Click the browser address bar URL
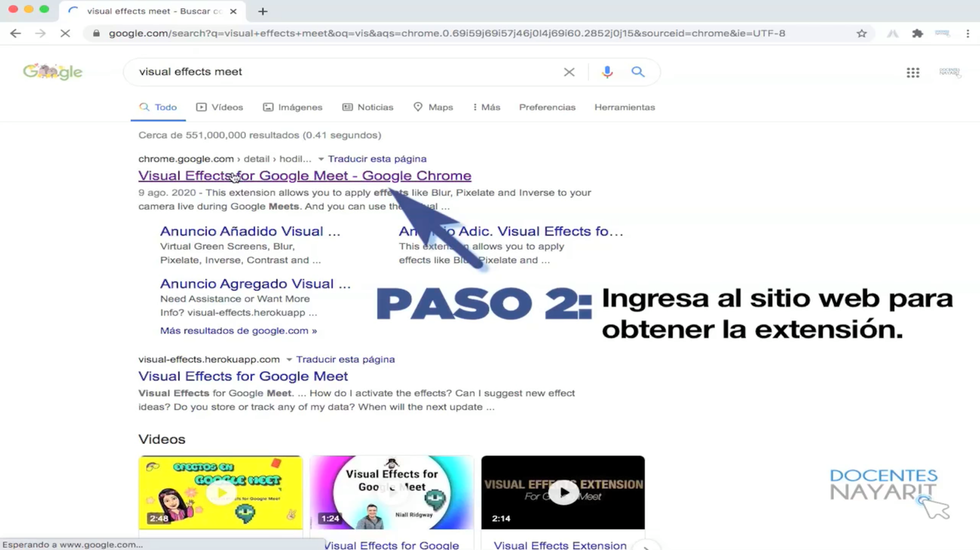 pyautogui.click(x=447, y=34)
